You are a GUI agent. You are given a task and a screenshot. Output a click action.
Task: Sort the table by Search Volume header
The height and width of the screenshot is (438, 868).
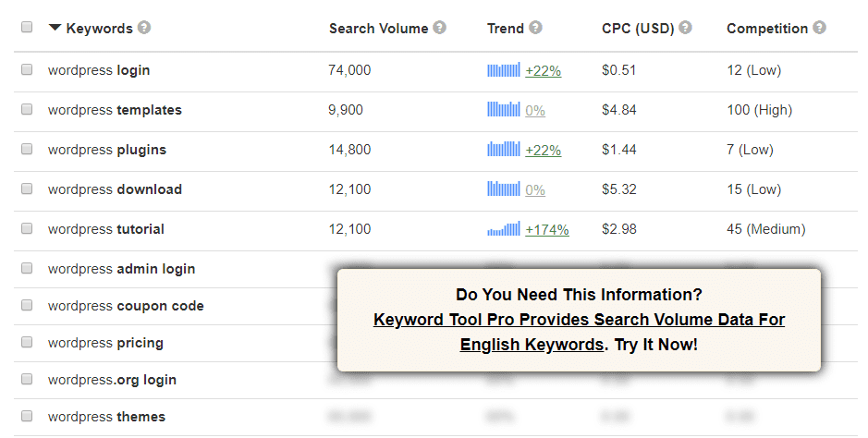pos(379,29)
